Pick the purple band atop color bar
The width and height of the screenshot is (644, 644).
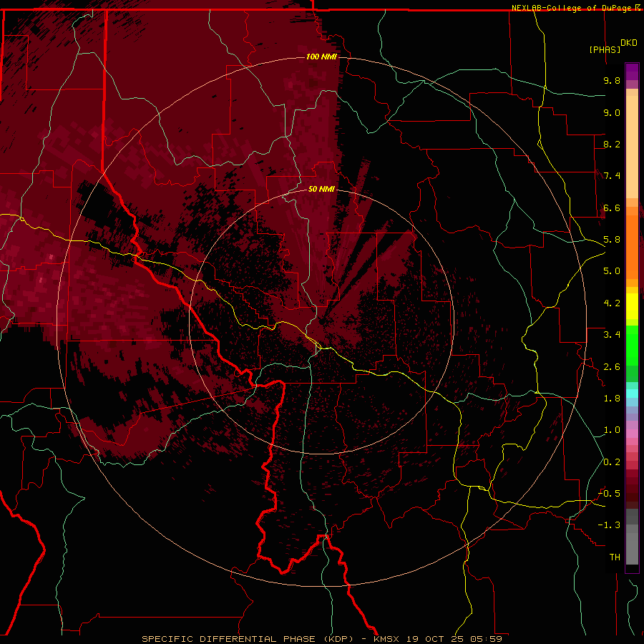(632, 72)
